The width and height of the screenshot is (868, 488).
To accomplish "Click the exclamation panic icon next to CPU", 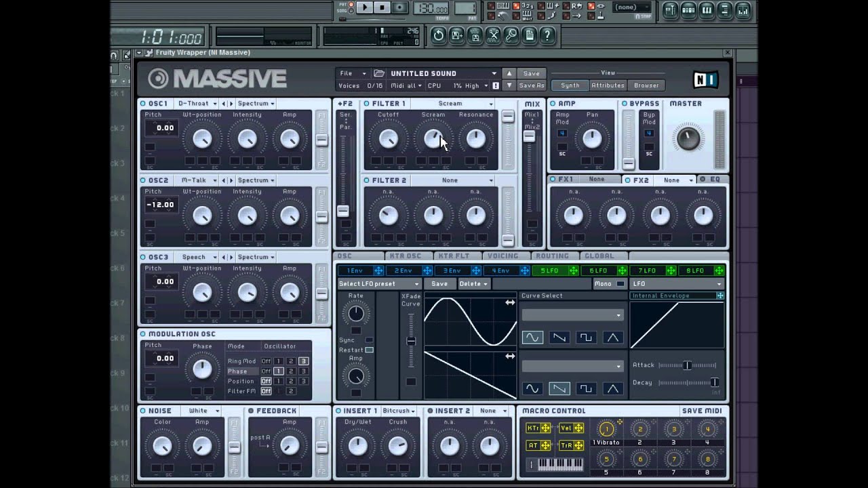I will pyautogui.click(x=496, y=86).
